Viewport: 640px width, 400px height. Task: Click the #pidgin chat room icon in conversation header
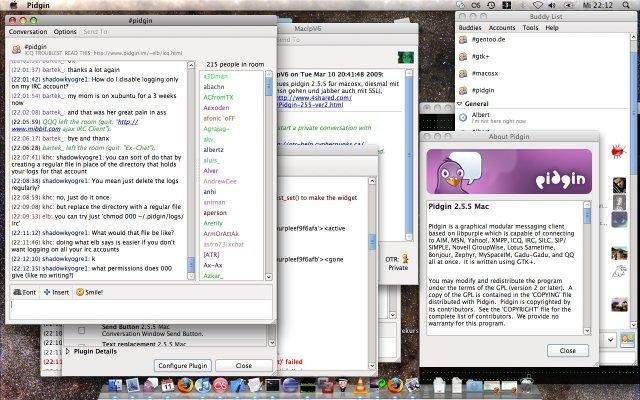pos(16,49)
